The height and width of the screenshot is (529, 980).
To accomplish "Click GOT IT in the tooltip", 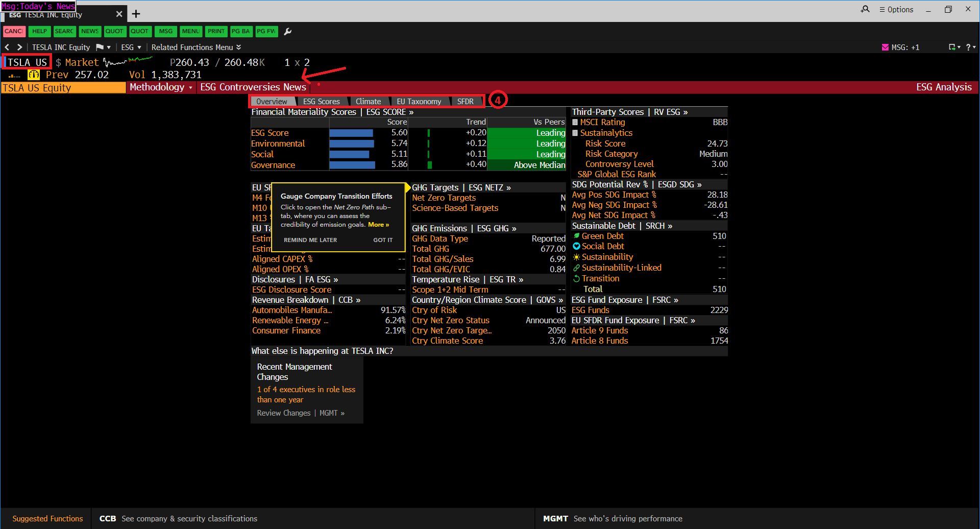I will (x=383, y=240).
